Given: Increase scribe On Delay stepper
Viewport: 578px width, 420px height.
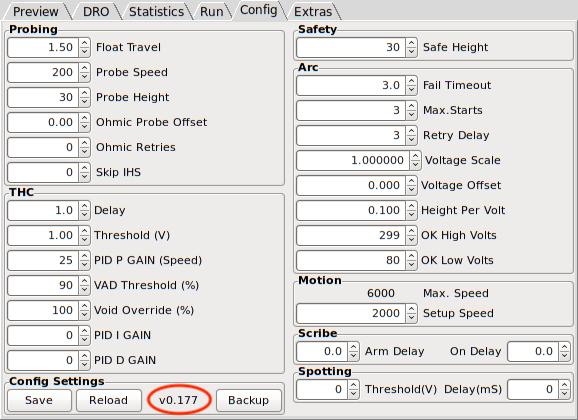Looking at the screenshot, I should pos(564,347).
